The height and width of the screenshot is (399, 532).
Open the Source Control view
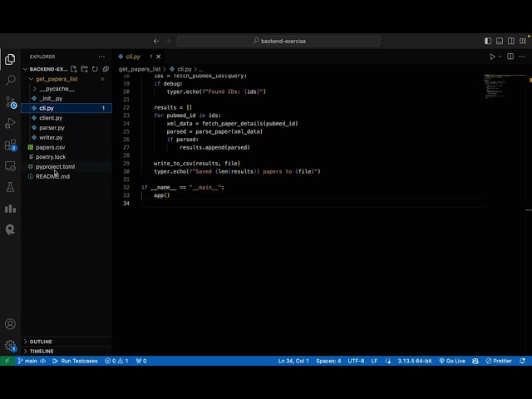(10, 102)
